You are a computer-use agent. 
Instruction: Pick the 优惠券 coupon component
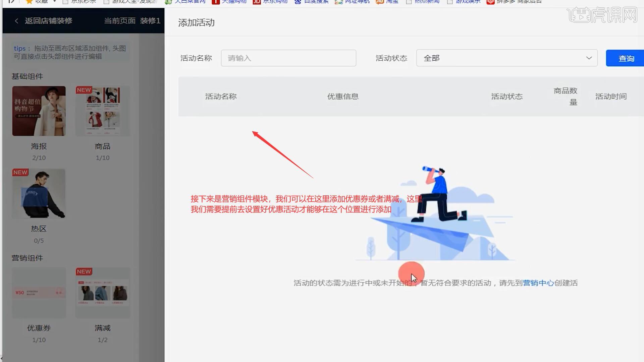click(39, 293)
